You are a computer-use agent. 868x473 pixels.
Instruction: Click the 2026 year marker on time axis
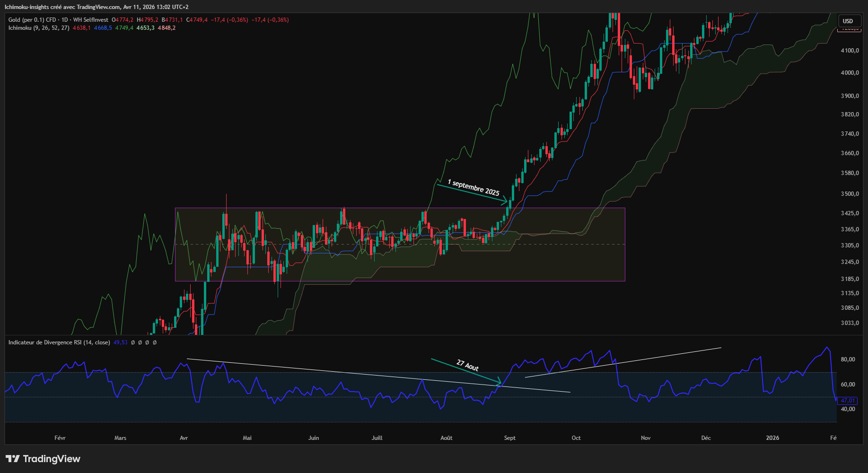pyautogui.click(x=772, y=438)
